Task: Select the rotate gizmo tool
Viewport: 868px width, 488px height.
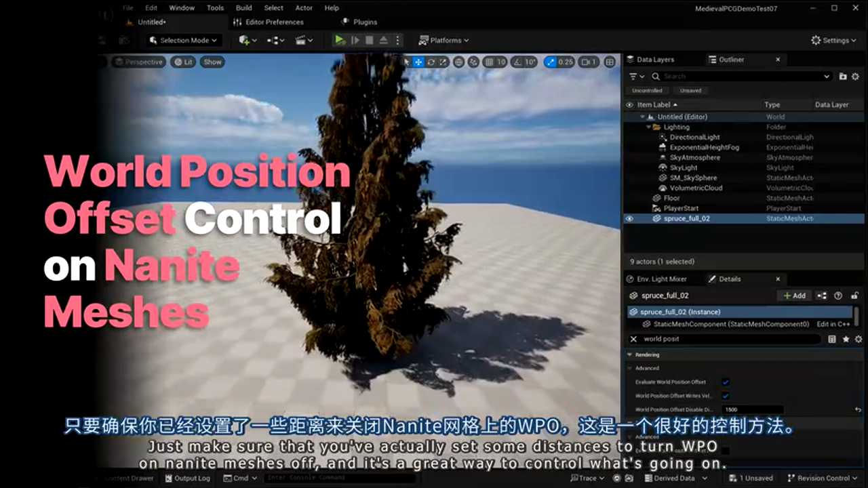Action: click(x=431, y=62)
